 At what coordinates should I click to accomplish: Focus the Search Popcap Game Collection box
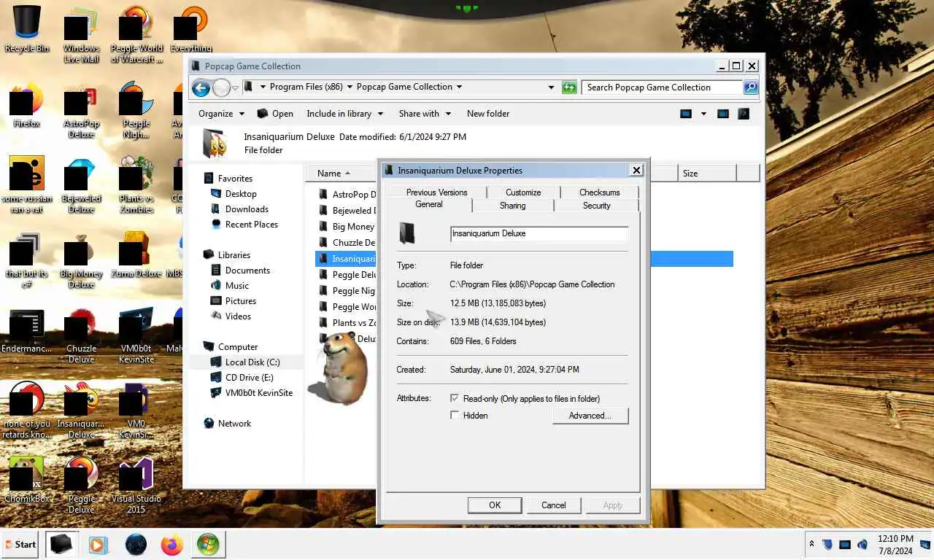point(662,87)
